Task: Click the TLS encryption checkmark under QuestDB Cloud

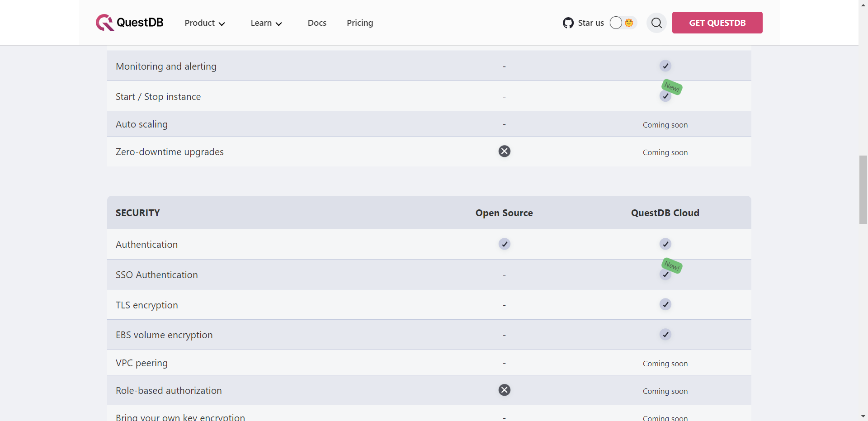Action: pyautogui.click(x=665, y=304)
